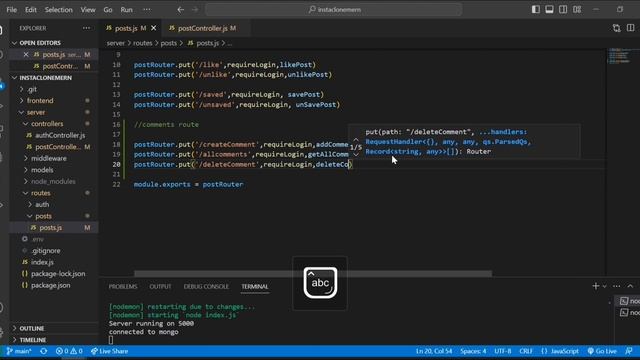Open changes compare icon in editor toolbar
The width and height of the screenshot is (640, 360).
point(616,28)
